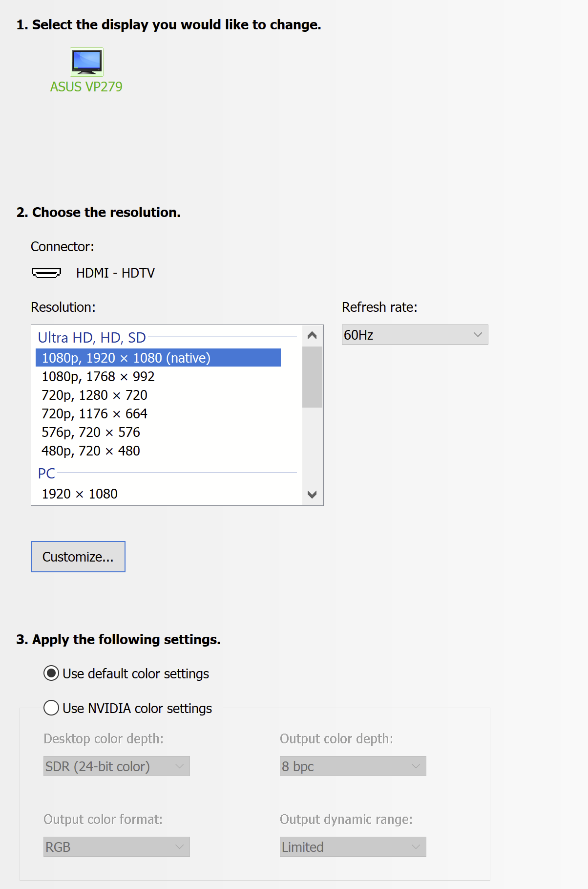Open the 60Hz refresh rate dropdown
The height and width of the screenshot is (889, 588).
click(415, 335)
